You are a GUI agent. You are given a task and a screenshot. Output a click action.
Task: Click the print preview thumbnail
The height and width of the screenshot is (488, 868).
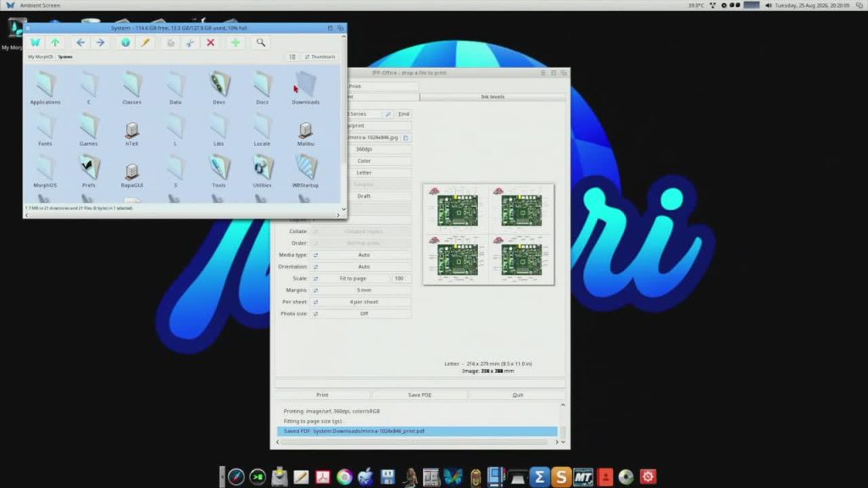(489, 235)
